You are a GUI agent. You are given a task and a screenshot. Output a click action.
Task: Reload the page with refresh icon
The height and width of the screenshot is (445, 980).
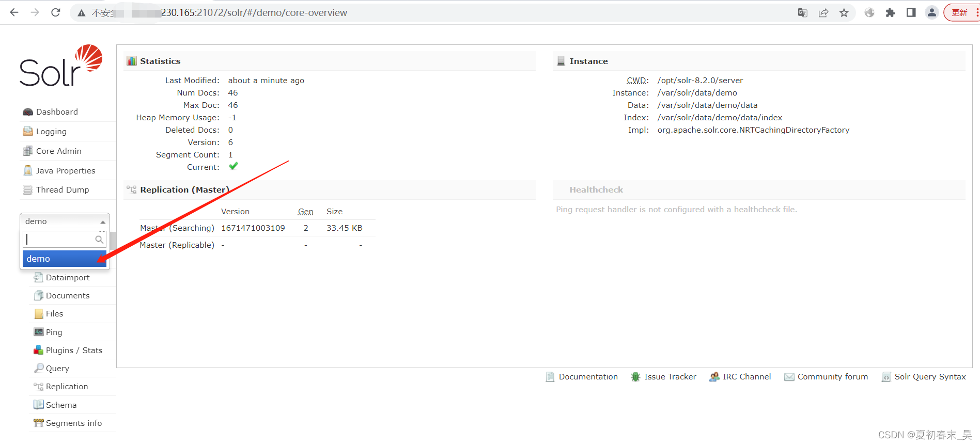[x=56, y=12]
